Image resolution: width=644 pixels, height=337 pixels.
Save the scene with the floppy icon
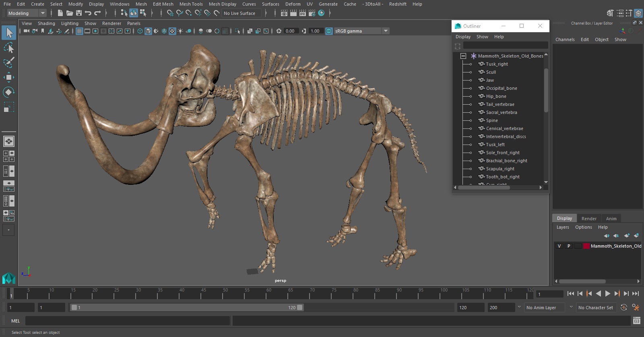pos(79,13)
